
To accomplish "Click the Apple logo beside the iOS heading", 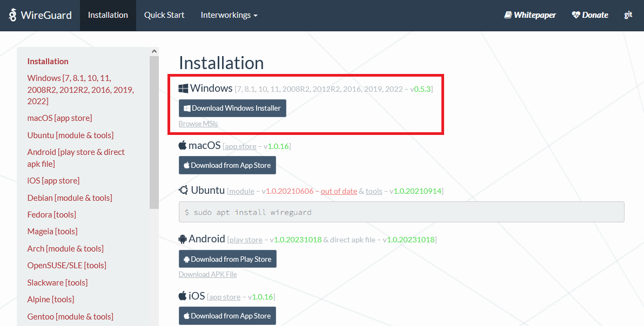I will (183, 296).
